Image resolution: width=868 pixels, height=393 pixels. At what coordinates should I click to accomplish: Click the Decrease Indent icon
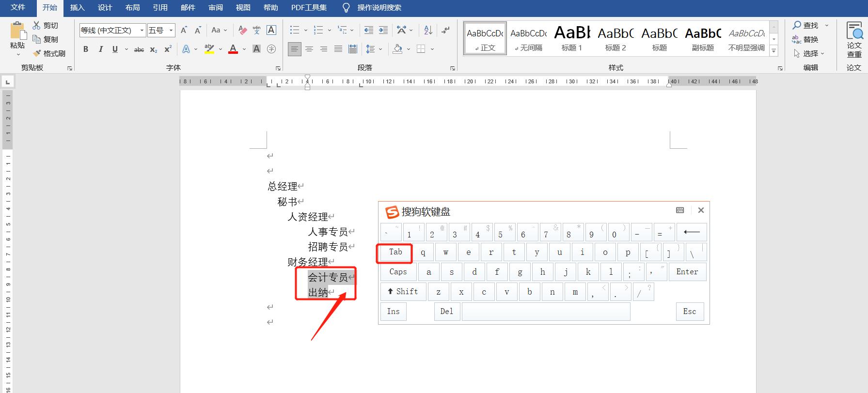coord(368,30)
